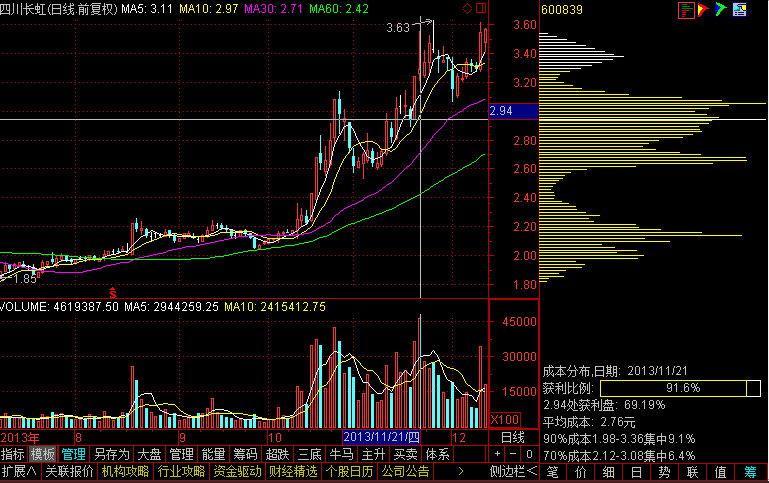Click the plus zoom button below volume chart
769x483 pixels.
point(498,453)
